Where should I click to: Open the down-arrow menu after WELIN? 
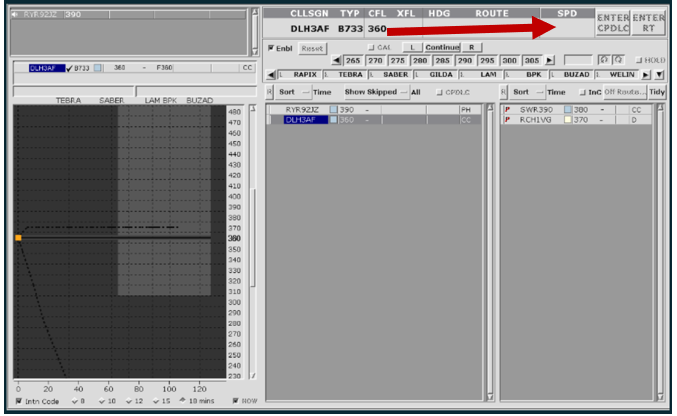click(659, 75)
